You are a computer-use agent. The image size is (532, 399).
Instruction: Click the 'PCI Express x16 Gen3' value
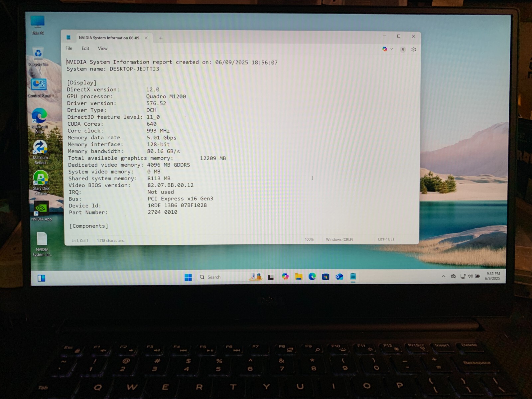coord(181,199)
